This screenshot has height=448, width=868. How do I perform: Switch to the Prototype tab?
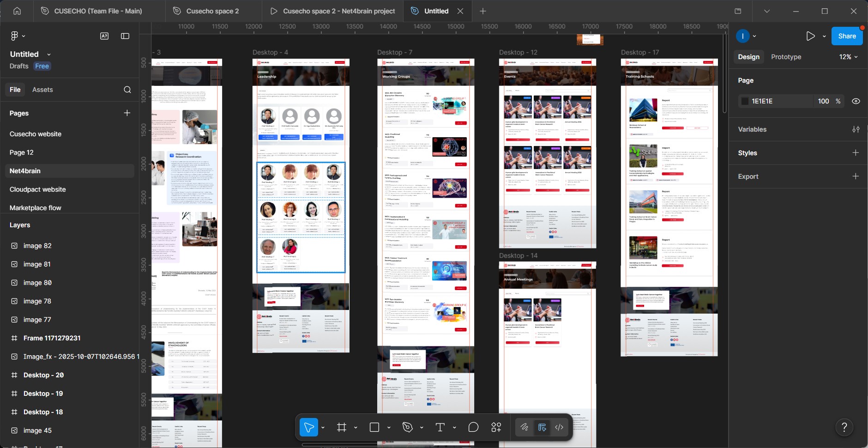(786, 57)
